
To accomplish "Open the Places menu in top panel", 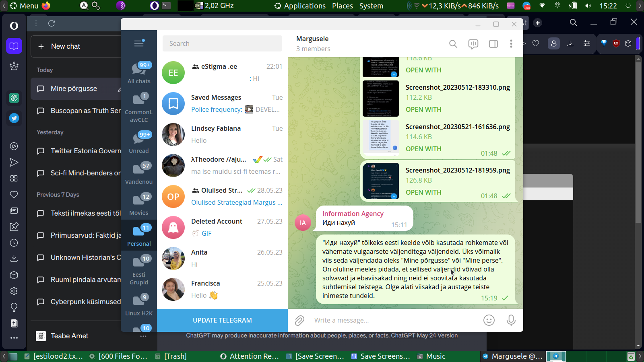I will pos(343,6).
